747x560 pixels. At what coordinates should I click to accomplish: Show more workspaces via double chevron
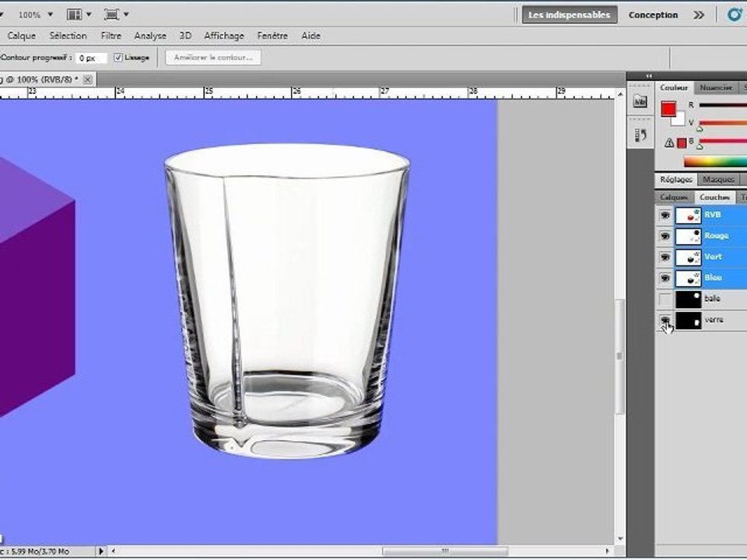click(x=699, y=15)
